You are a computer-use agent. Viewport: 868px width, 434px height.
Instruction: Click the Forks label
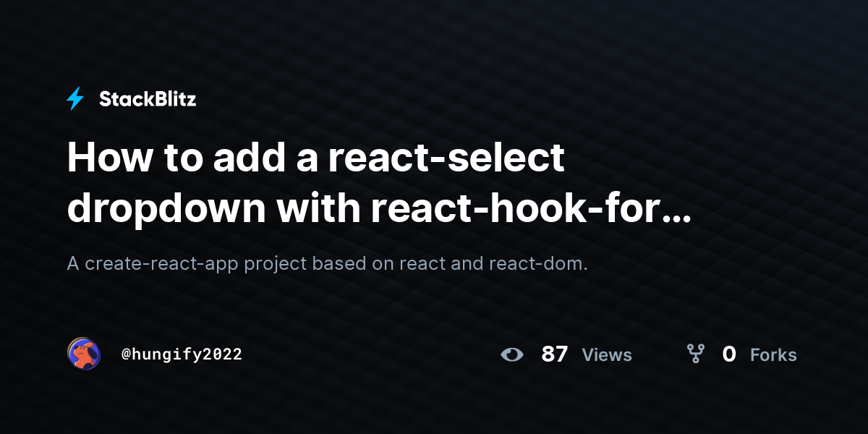coord(773,355)
